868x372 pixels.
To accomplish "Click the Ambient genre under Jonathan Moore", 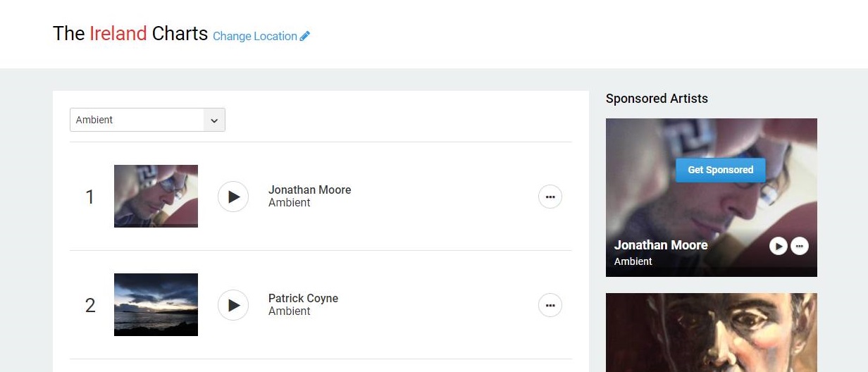I will (x=289, y=202).
